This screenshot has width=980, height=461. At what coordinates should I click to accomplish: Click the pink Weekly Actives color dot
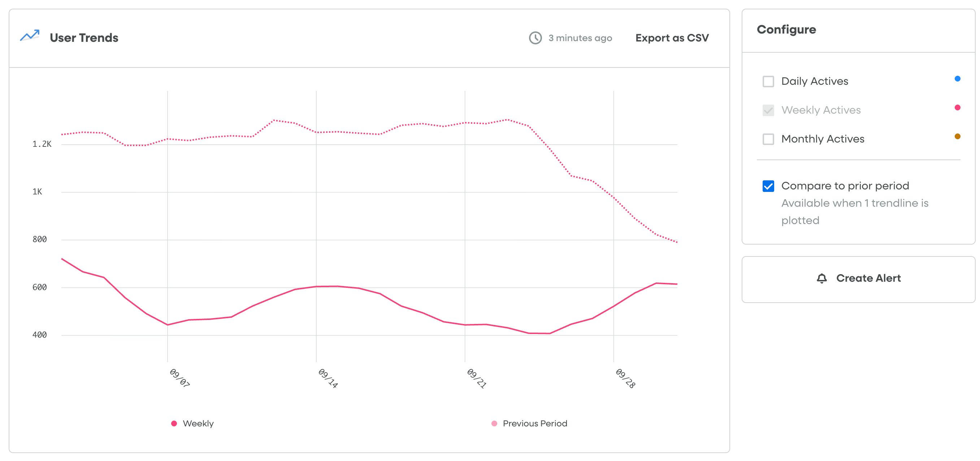[x=957, y=107]
